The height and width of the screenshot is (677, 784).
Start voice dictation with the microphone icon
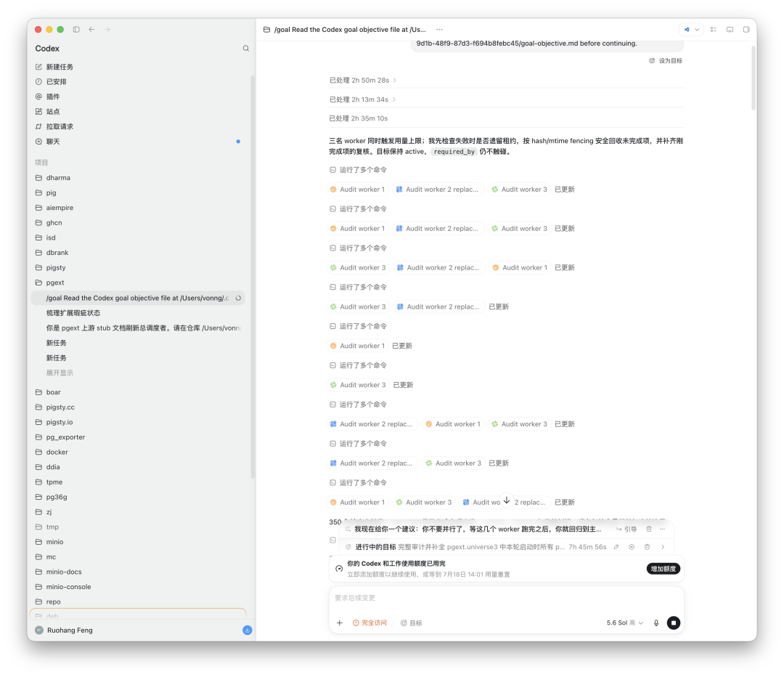[x=656, y=623]
